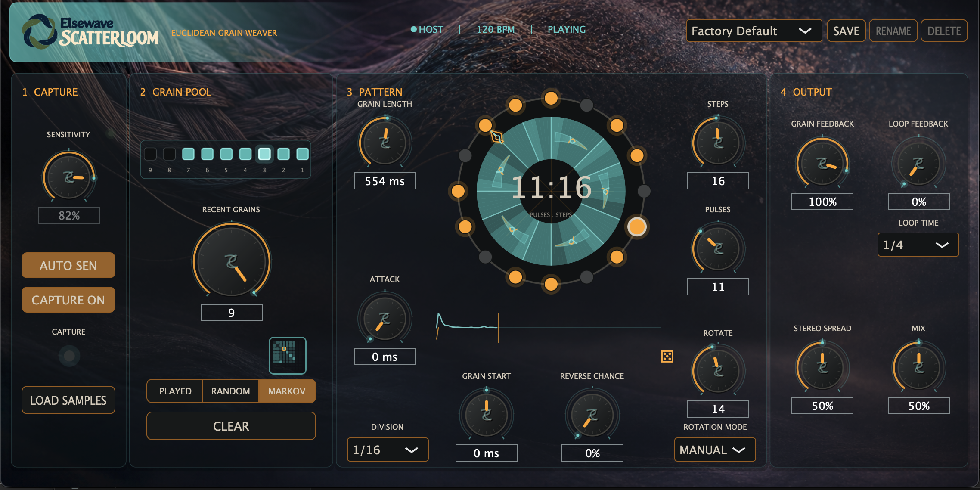Click the SAVE preset button

click(846, 31)
